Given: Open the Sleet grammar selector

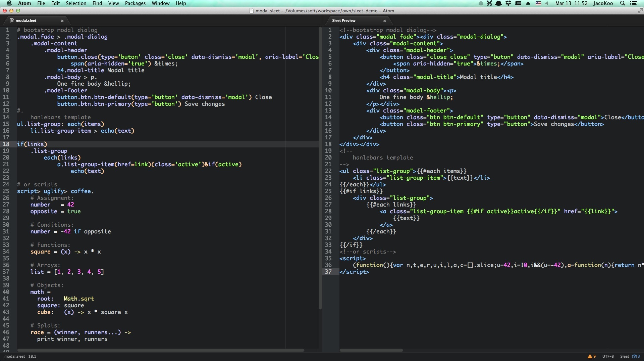Looking at the screenshot, I should (625, 356).
